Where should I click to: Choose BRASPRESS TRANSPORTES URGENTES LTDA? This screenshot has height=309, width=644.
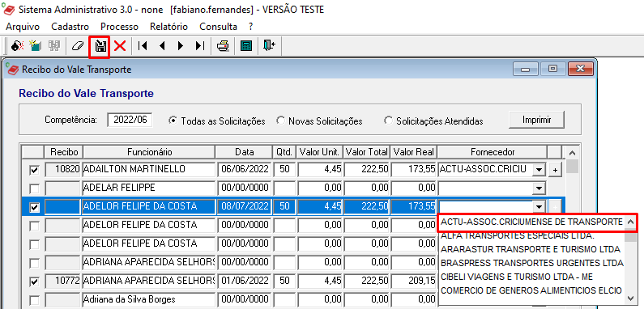click(x=531, y=263)
